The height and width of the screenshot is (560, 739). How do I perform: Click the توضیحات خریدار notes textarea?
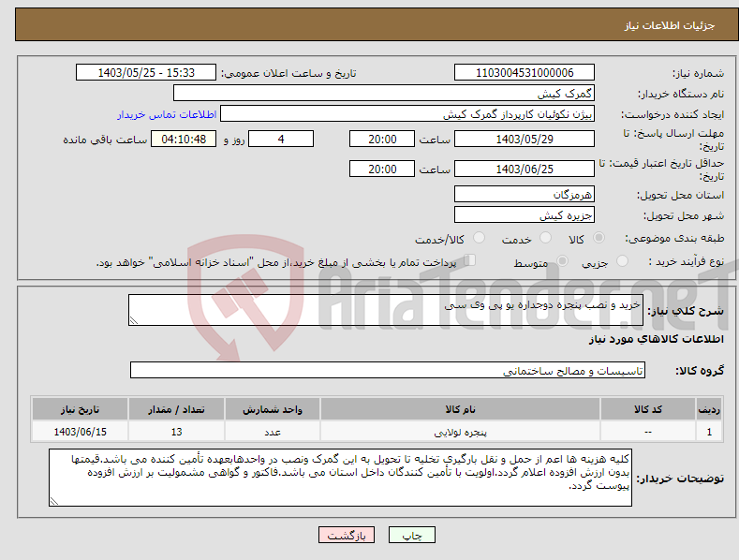[x=340, y=478]
